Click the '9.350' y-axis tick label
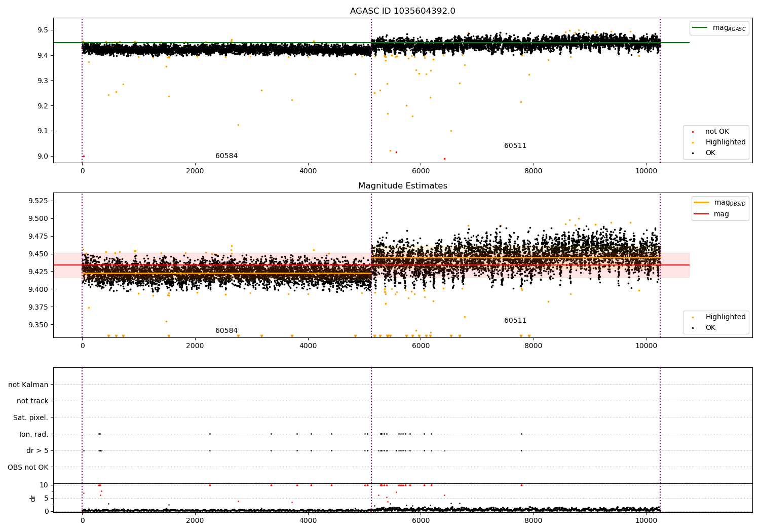Viewport: 760px width, 532px height. 39,325
